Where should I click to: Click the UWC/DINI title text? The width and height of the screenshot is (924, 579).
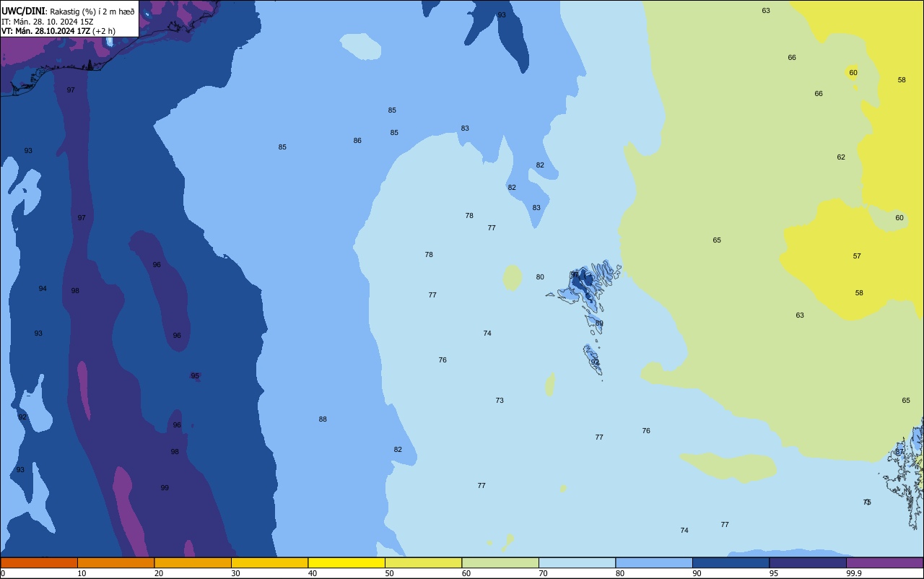tap(23, 11)
